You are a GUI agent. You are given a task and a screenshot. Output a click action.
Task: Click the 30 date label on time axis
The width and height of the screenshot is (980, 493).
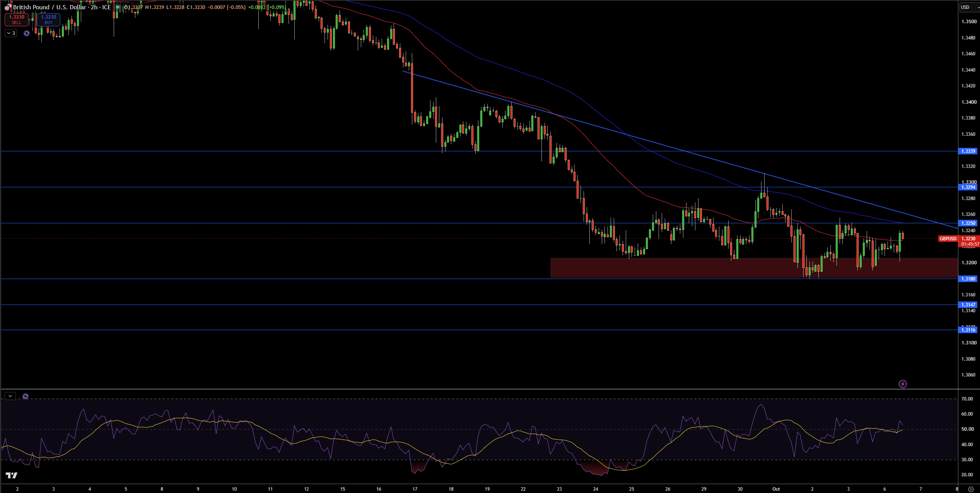[x=740, y=489]
